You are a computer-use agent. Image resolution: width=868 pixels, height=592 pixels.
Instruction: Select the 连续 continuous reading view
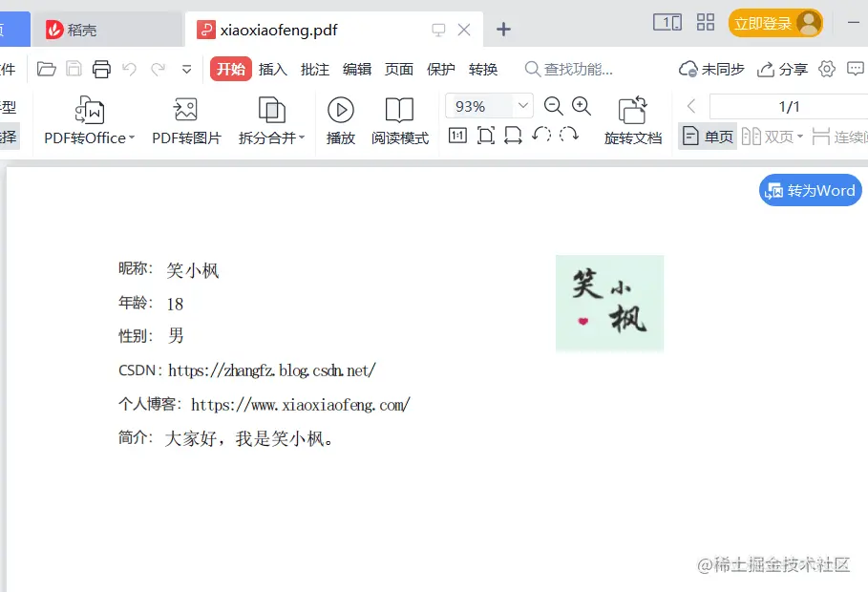pos(839,137)
